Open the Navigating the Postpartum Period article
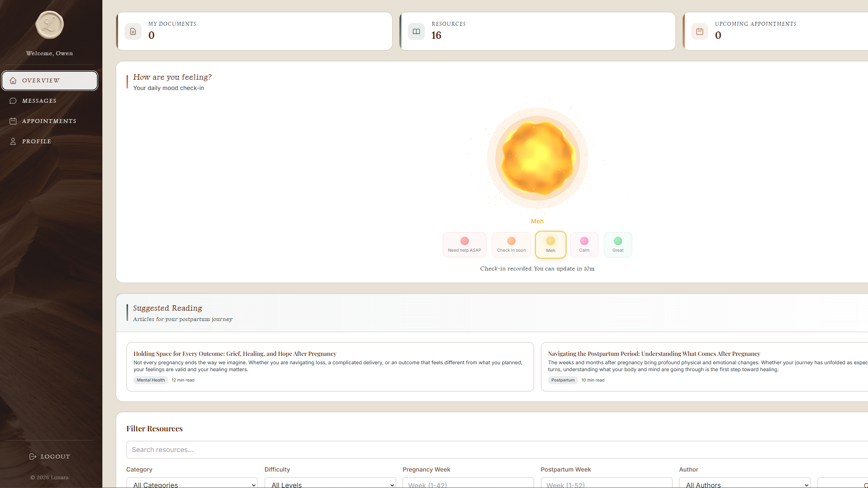868x488 pixels. tap(654, 354)
